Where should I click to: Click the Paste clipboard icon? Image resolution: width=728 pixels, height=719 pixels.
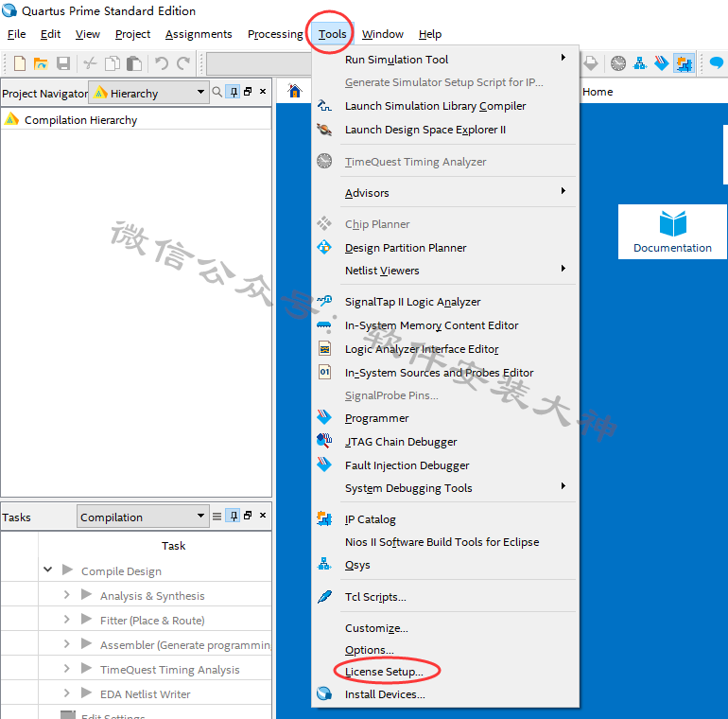pos(134,63)
